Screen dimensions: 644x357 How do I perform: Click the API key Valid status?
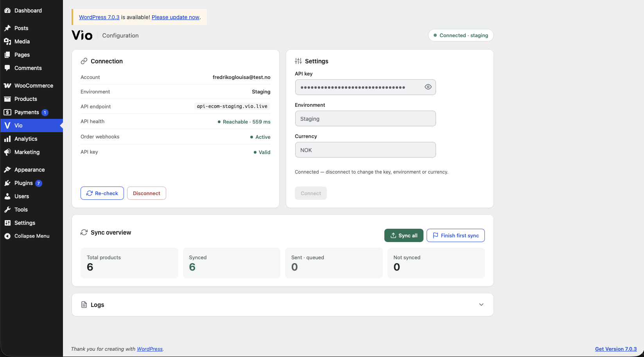tap(262, 152)
